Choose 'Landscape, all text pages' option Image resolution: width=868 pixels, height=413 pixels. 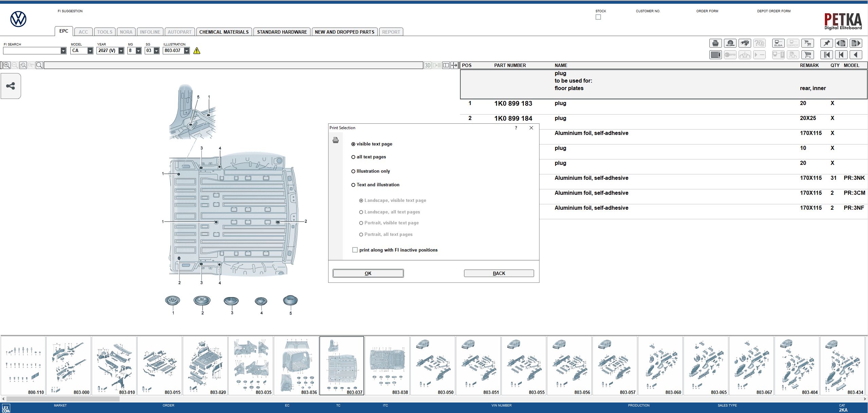point(390,212)
